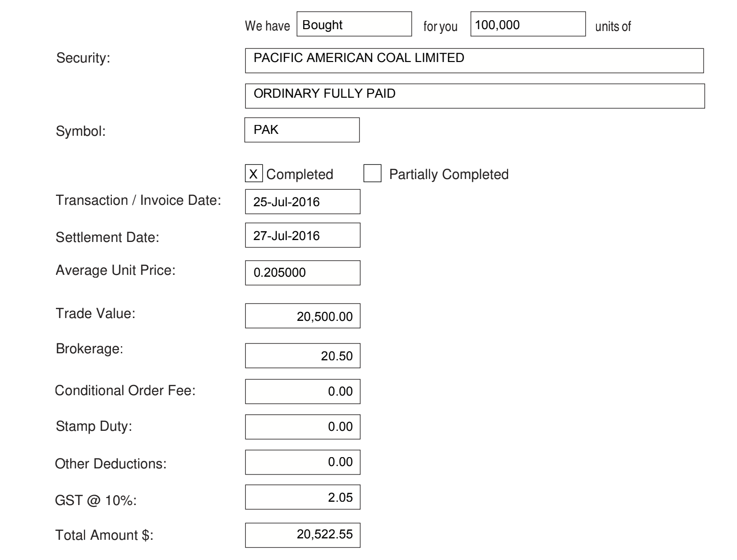This screenshot has width=737, height=560.
Task: Click the Average Unit Price: label
Action: tap(115, 270)
